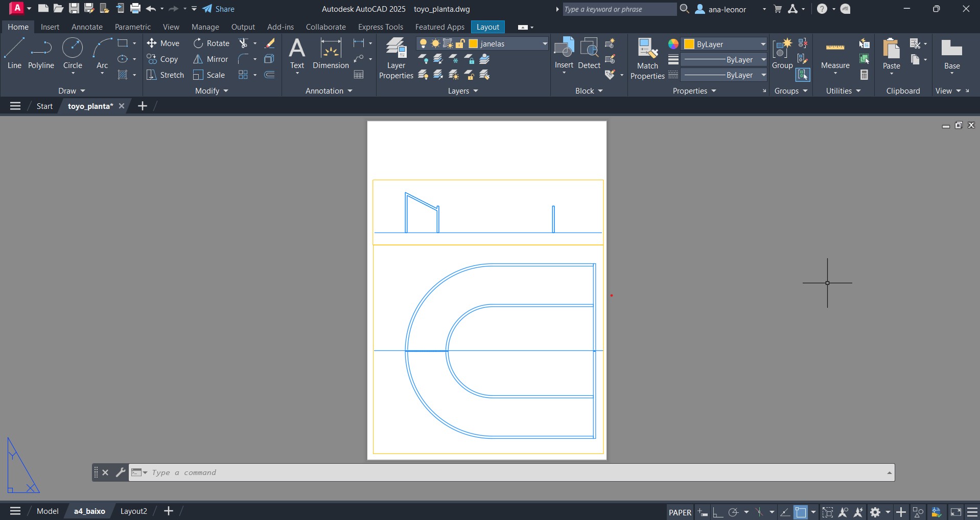Expand the Draw panel options
Screen dimensions: 980x520
click(x=72, y=91)
